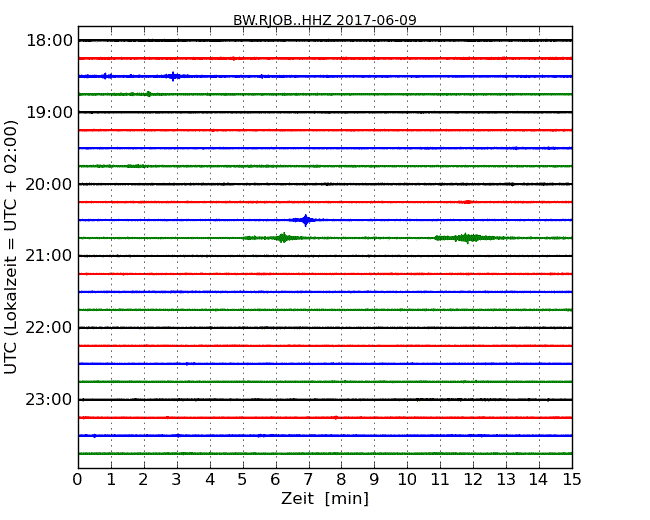Click the x-axis tick label 0
Image resolution: width=650 pixels, height=520 pixels.
pos(78,480)
